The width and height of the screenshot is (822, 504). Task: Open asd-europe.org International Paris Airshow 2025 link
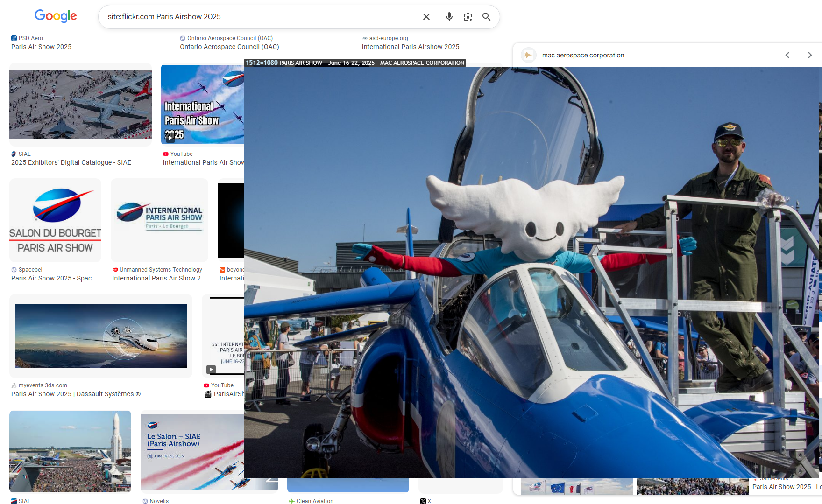pyautogui.click(x=410, y=47)
